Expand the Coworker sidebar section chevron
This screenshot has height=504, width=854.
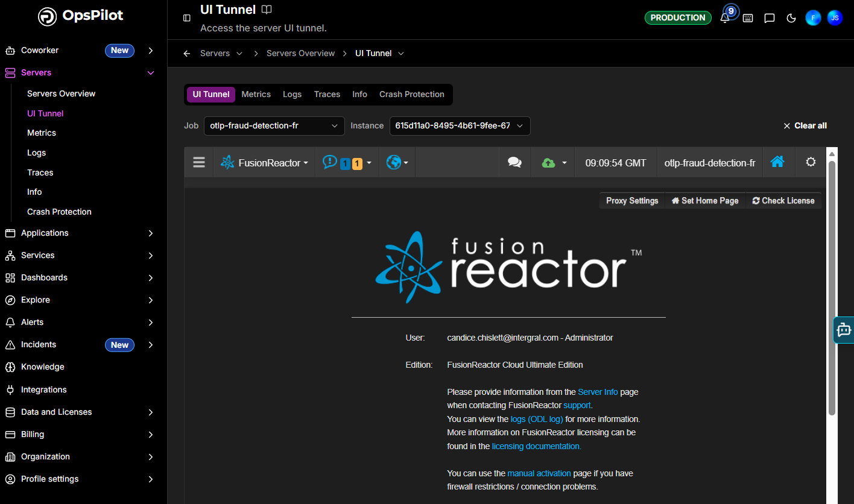coord(151,51)
